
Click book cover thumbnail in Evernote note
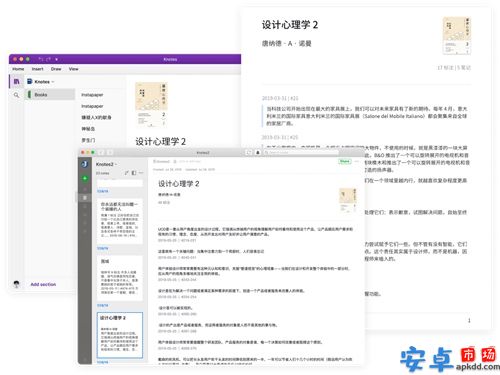point(348,200)
